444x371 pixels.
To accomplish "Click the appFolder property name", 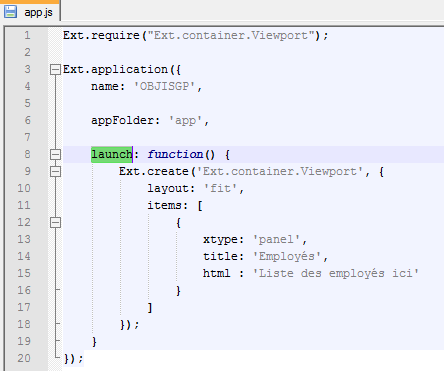I will point(122,120).
